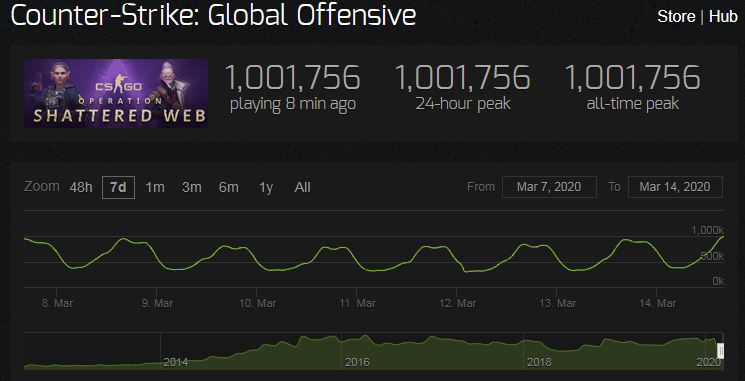Screen dimensions: 745x381
Task: Open the Hub link
Action: click(723, 17)
